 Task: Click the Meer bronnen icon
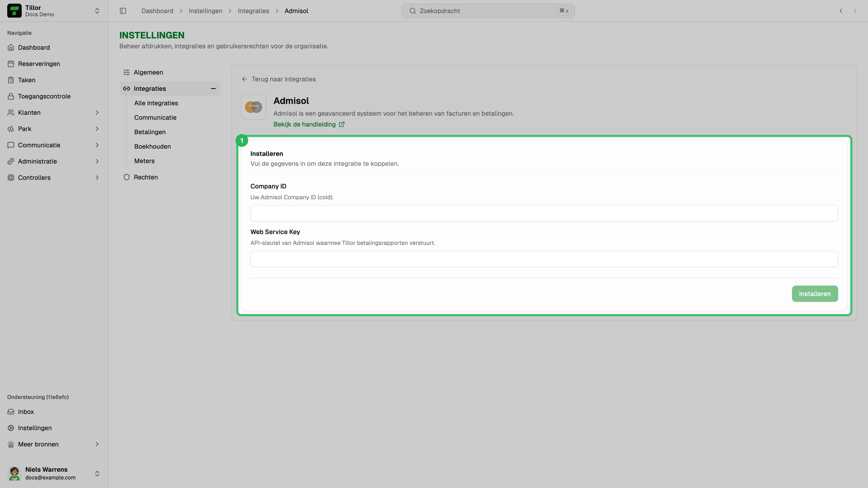click(11, 444)
